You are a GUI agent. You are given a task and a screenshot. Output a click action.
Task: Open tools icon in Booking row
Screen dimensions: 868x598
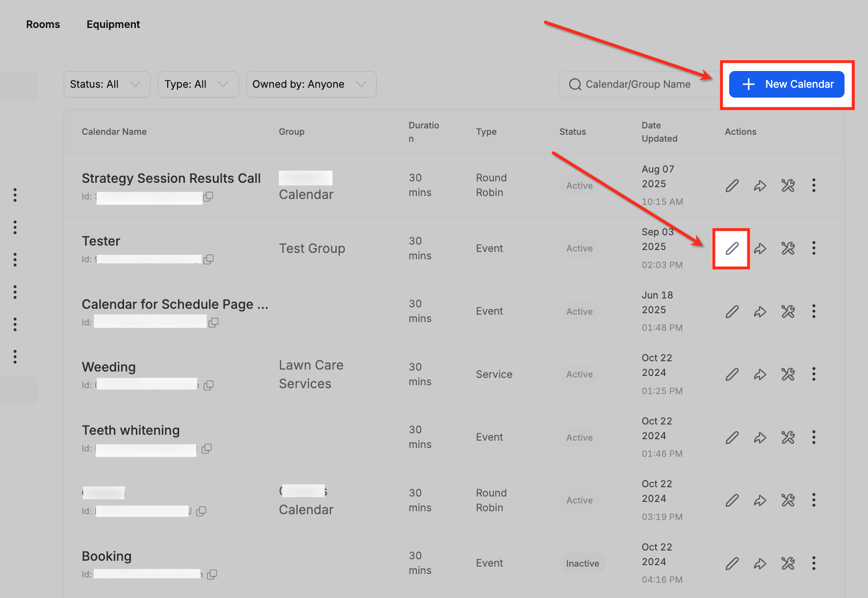coord(788,564)
